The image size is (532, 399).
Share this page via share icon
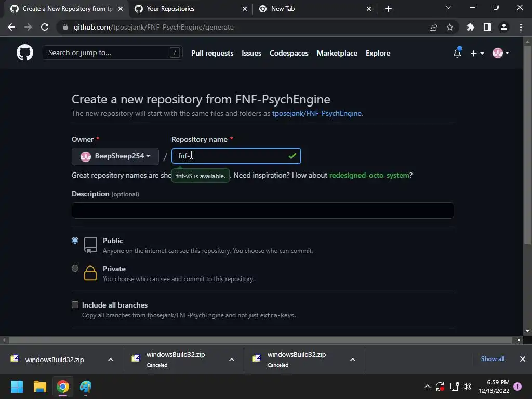coord(433,27)
